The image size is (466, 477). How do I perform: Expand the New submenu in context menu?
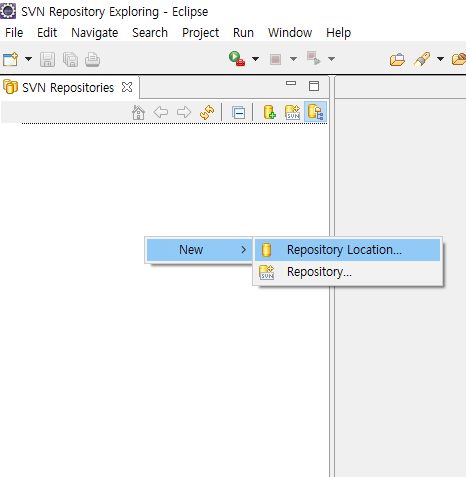199,250
